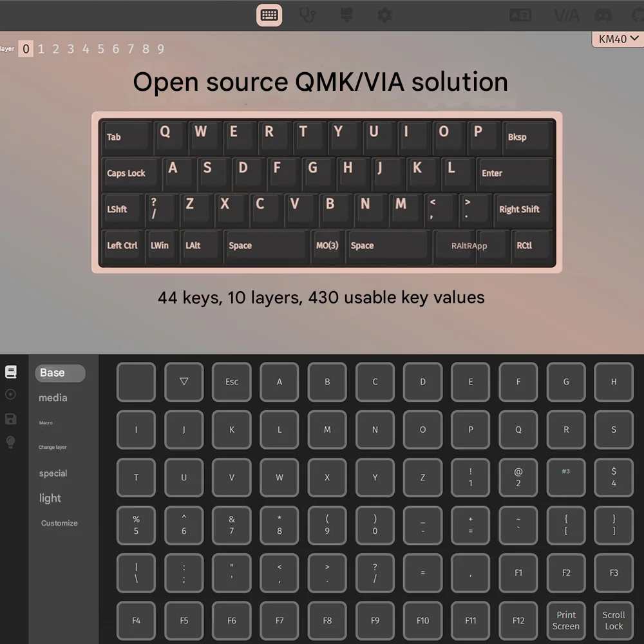644x644 pixels.
Task: Select the Left Ctrl key on keyboard
Action: pyautogui.click(x=122, y=245)
